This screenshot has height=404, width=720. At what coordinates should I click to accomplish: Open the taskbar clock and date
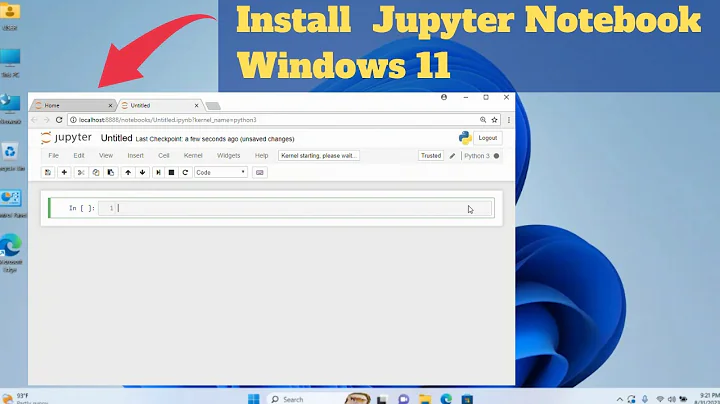pyautogui.click(x=708, y=398)
